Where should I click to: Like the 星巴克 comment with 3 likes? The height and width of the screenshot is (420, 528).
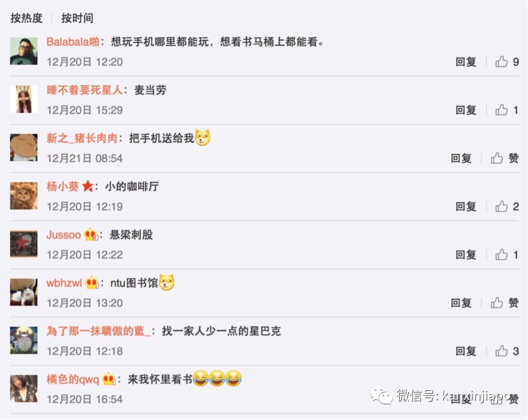502,351
